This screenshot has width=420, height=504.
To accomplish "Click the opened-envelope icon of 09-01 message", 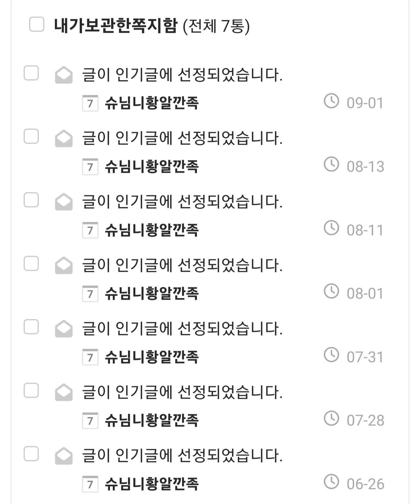I will tap(64, 75).
